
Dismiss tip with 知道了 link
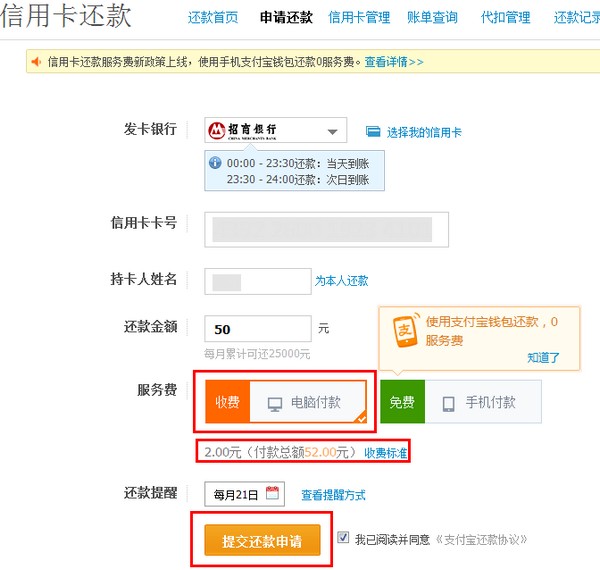click(543, 358)
